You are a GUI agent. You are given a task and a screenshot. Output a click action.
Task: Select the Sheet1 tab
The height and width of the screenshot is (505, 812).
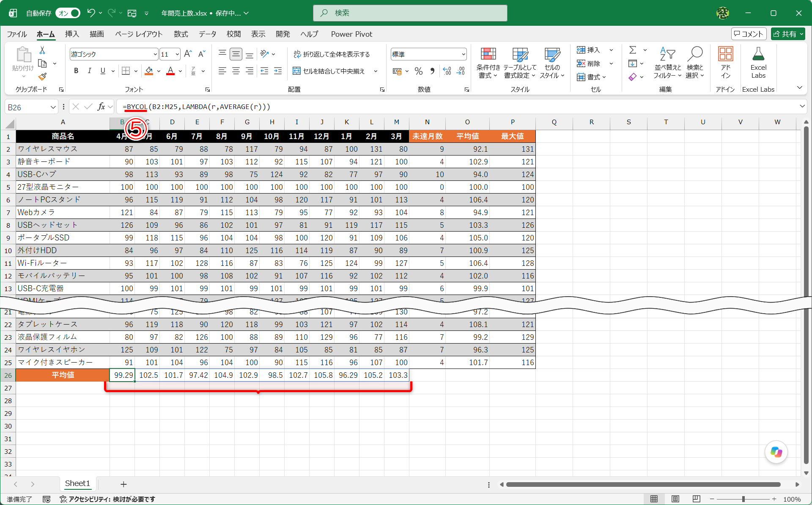point(77,483)
